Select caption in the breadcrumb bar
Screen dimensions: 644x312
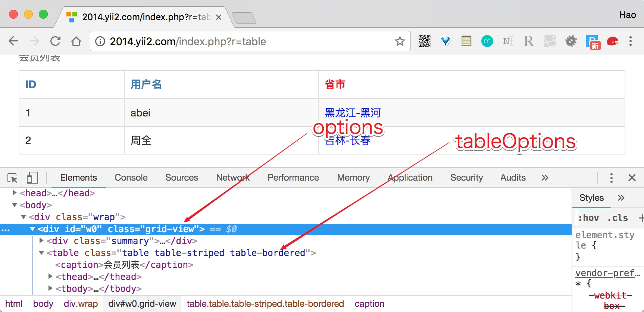click(x=369, y=304)
